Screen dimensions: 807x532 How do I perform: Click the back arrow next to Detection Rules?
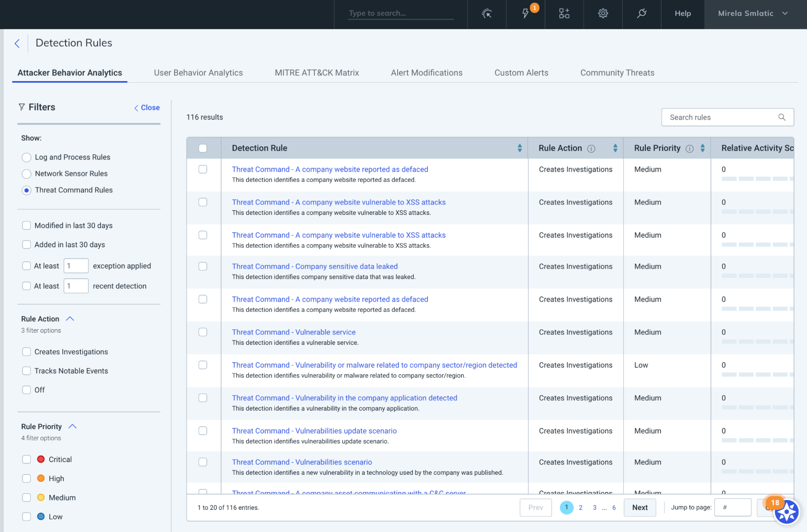[x=17, y=44]
